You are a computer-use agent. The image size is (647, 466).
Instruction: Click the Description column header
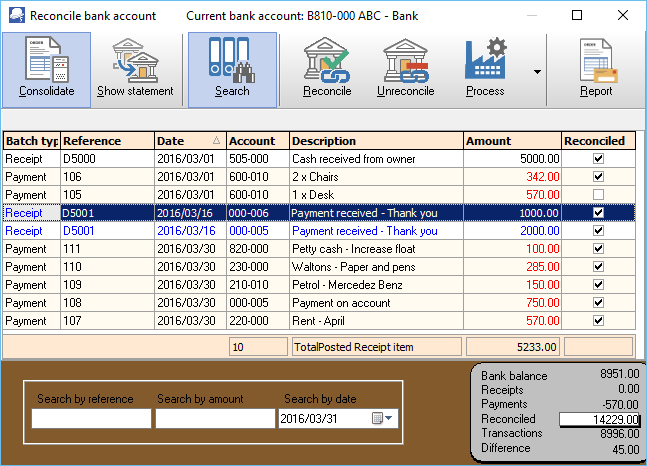coord(376,141)
